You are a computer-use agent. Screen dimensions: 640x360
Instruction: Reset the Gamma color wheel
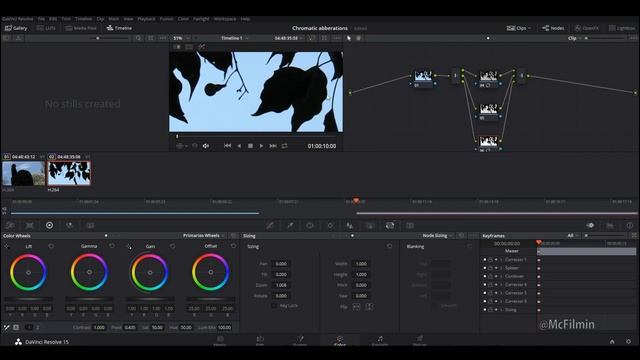[x=112, y=246]
